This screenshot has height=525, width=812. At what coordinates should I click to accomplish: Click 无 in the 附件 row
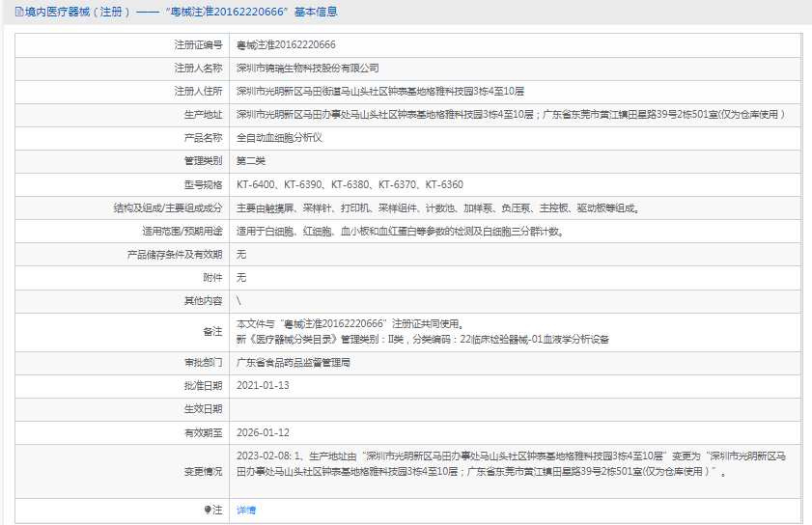click(241, 278)
